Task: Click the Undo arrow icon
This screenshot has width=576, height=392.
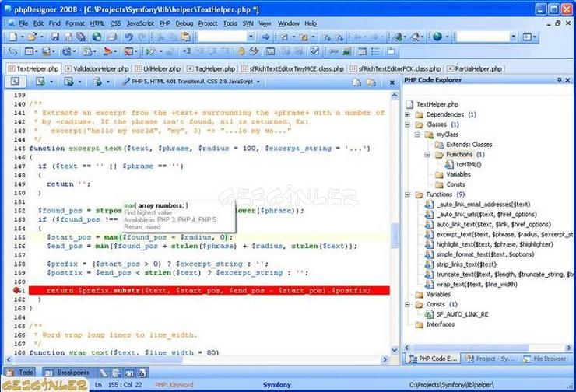Action: [128, 37]
